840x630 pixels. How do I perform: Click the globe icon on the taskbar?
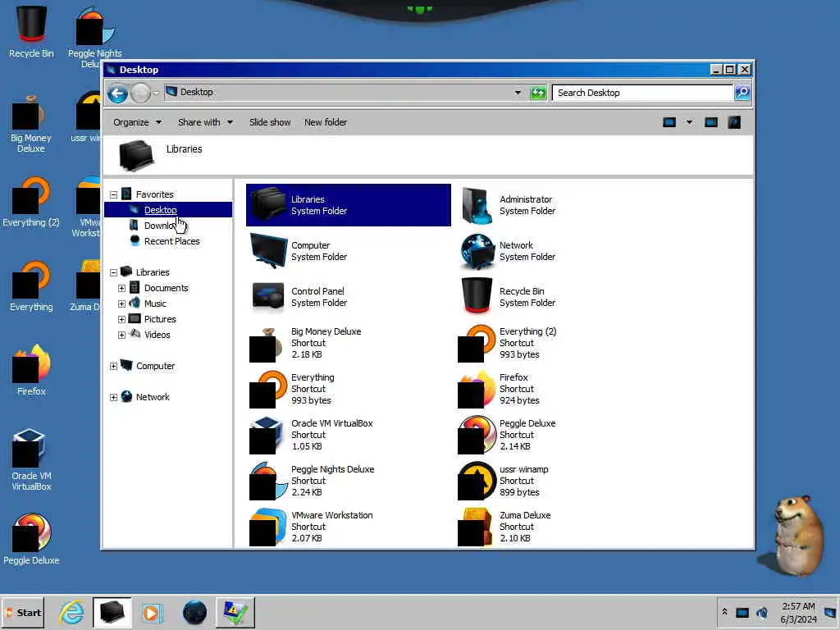[x=194, y=612]
